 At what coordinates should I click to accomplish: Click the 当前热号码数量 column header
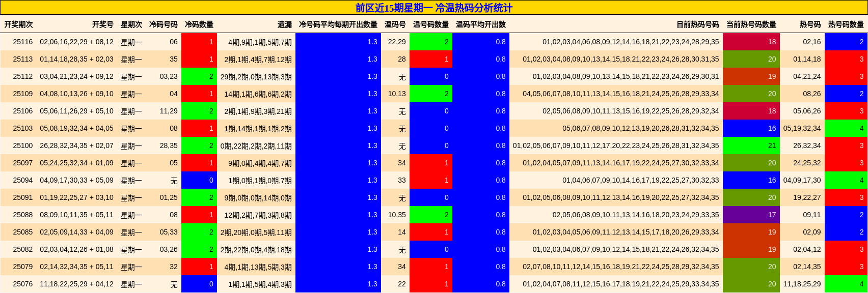751,24
